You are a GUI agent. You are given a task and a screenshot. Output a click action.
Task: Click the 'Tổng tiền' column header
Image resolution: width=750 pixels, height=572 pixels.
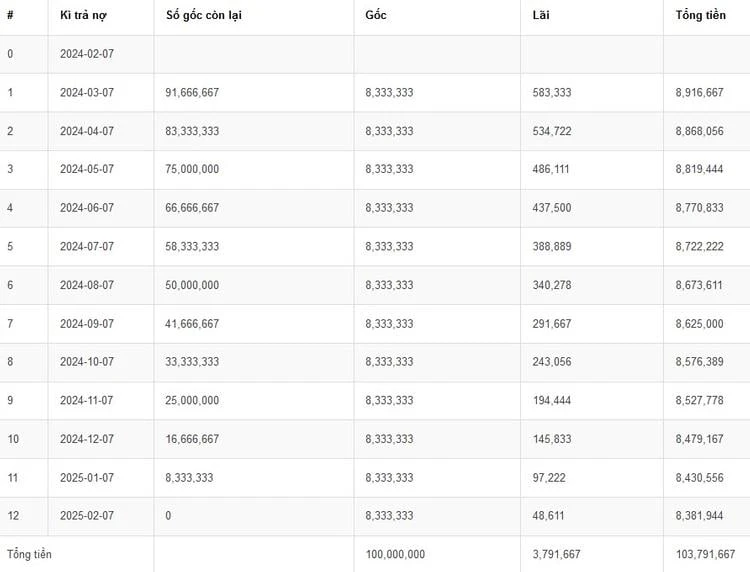702,16
